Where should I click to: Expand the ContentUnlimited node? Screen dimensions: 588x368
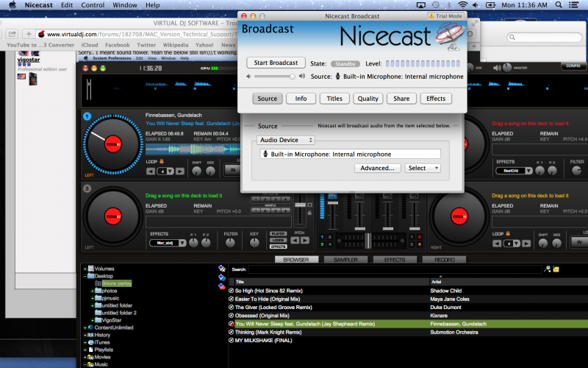point(85,328)
